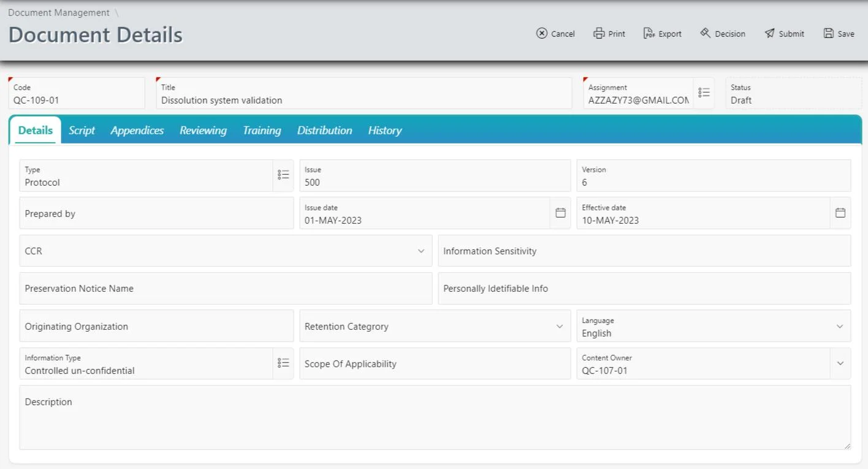868x469 pixels.
Task: Open the Print dialog from the toolbar
Action: (x=609, y=34)
